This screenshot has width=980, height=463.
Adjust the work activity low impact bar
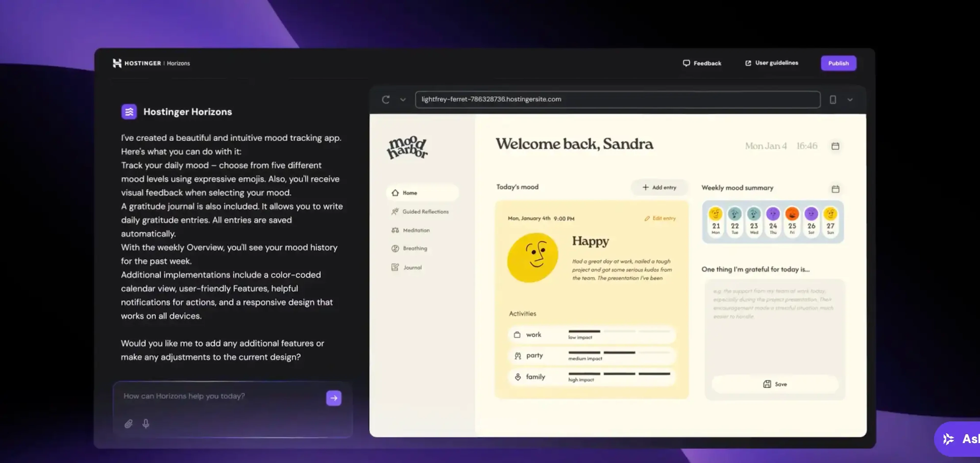coord(584,331)
